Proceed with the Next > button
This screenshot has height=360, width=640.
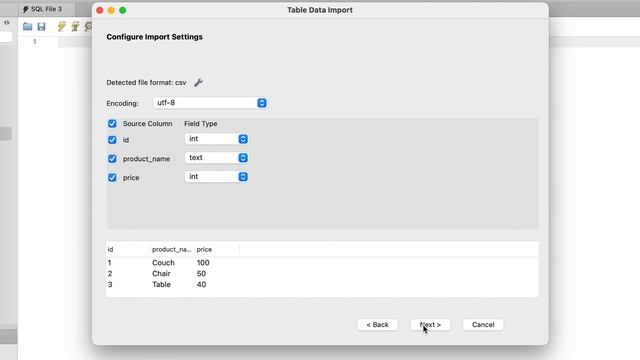tap(430, 324)
